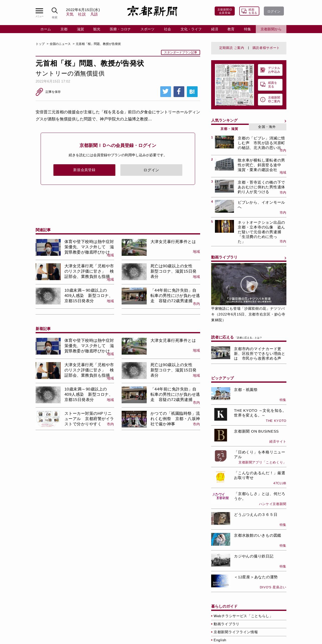This screenshot has width=322, height=644.
Task: Share via Hatena Bookmark B! icon
Action: [x=192, y=92]
